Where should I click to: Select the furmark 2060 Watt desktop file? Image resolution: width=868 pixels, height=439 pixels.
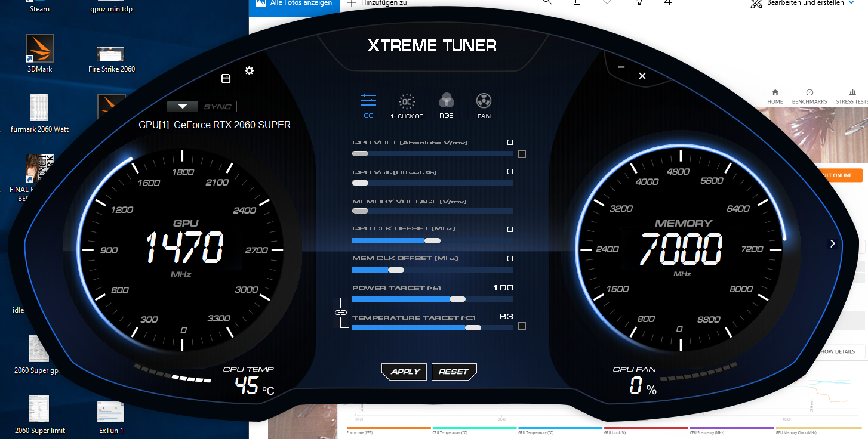pyautogui.click(x=40, y=113)
